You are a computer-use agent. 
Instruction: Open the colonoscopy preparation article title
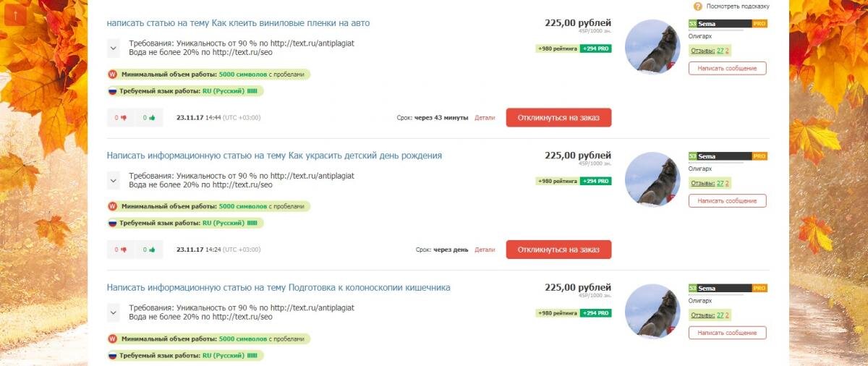pos(278,288)
